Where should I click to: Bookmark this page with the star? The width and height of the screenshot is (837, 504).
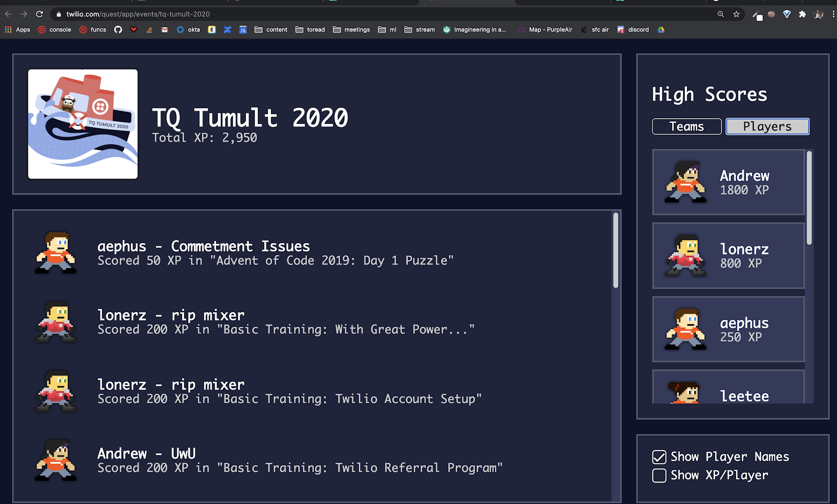[737, 14]
